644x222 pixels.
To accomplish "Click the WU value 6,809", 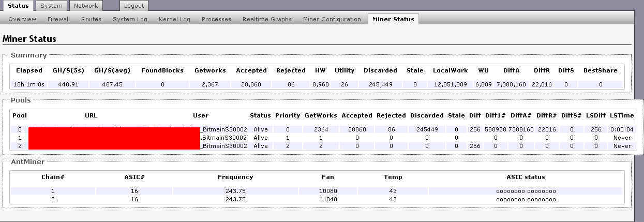I will [x=484, y=84].
